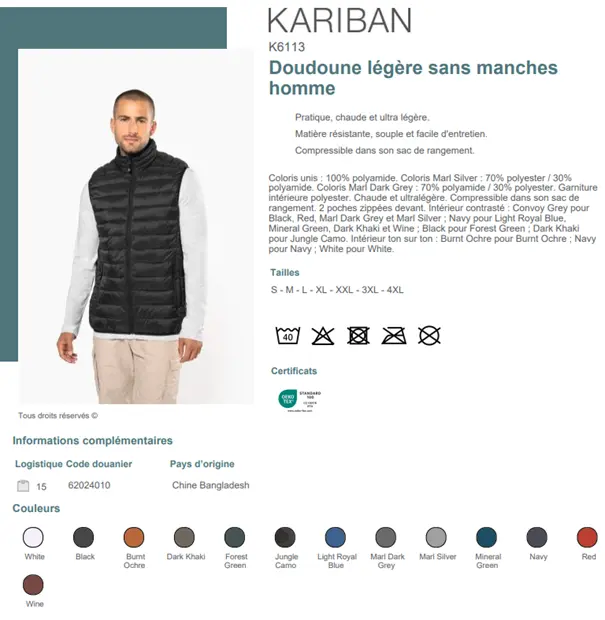
Task: Select the White color swatch
Action: point(33,537)
